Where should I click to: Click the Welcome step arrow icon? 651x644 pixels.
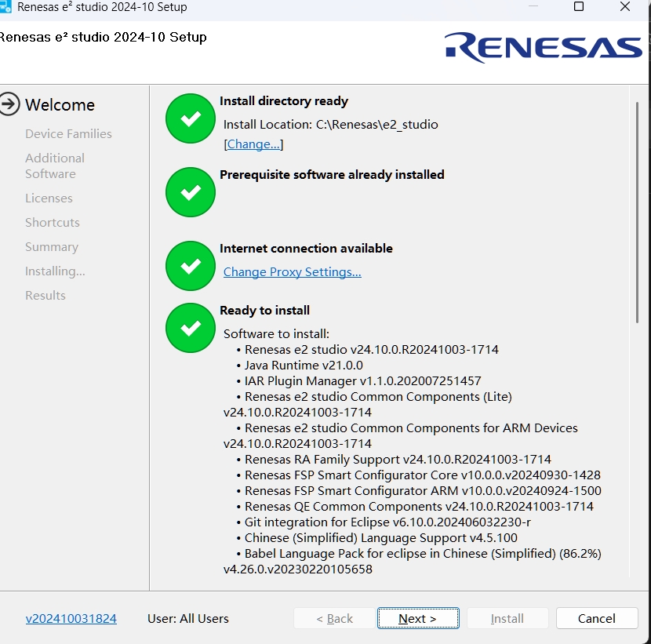[9, 104]
